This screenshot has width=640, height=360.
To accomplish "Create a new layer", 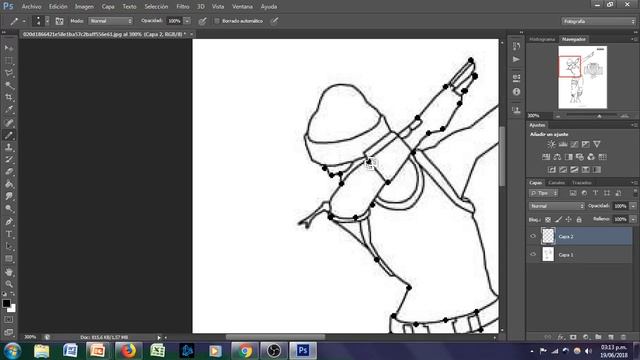I will pyautogui.click(x=611, y=337).
